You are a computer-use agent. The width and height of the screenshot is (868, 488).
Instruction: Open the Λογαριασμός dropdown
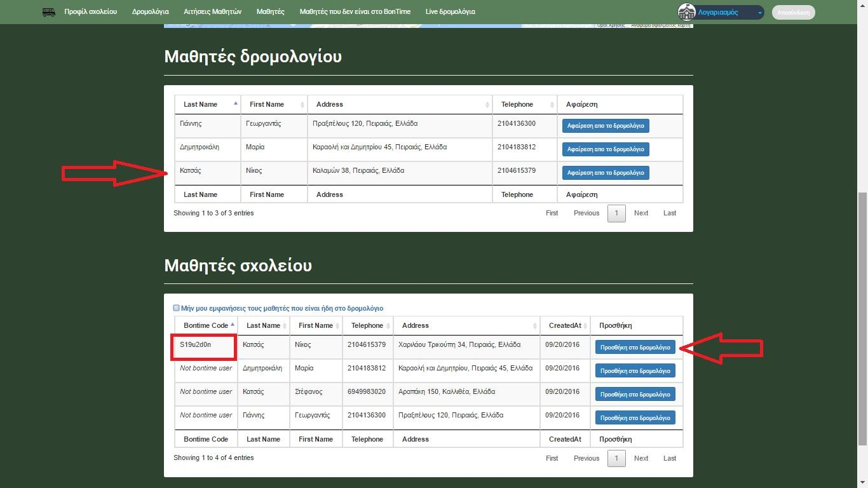click(729, 12)
